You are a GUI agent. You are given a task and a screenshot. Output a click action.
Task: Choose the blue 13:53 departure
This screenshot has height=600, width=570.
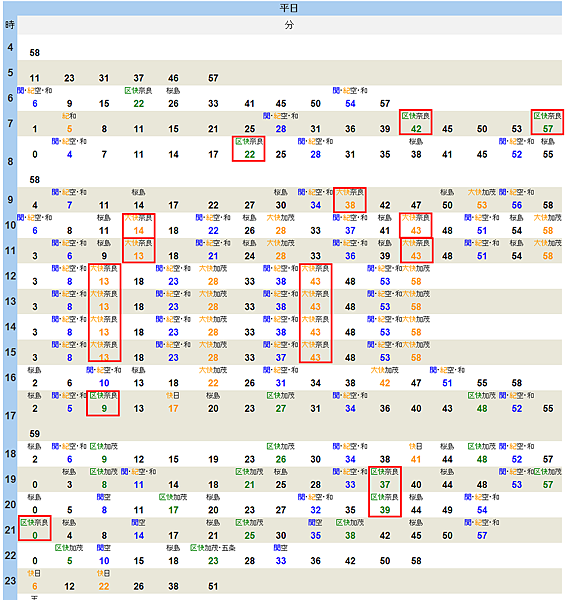click(385, 307)
